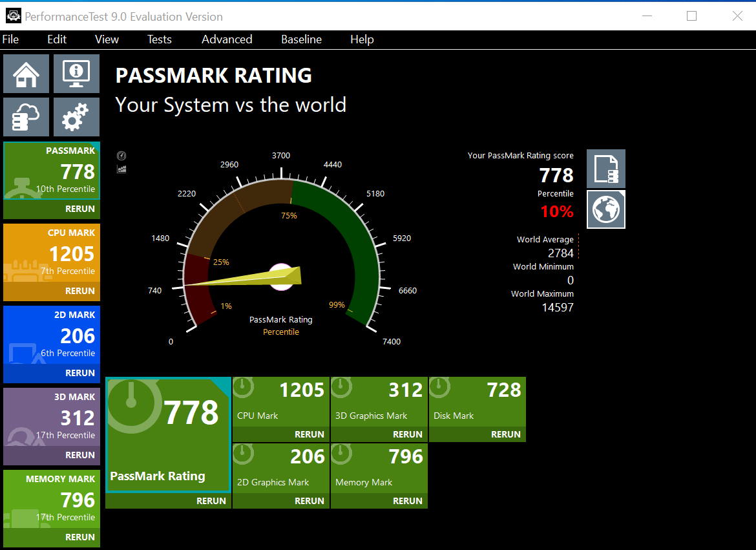Image resolution: width=756 pixels, height=550 pixels.
Task: Select the PASSMARK 778 sidebar tile
Action: tap(52, 171)
